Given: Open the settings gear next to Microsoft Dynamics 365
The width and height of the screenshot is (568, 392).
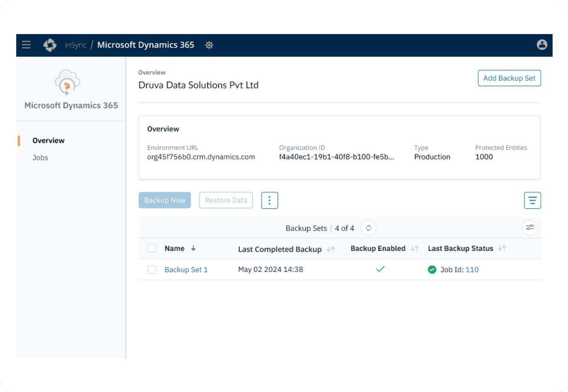Looking at the screenshot, I should click(x=209, y=45).
